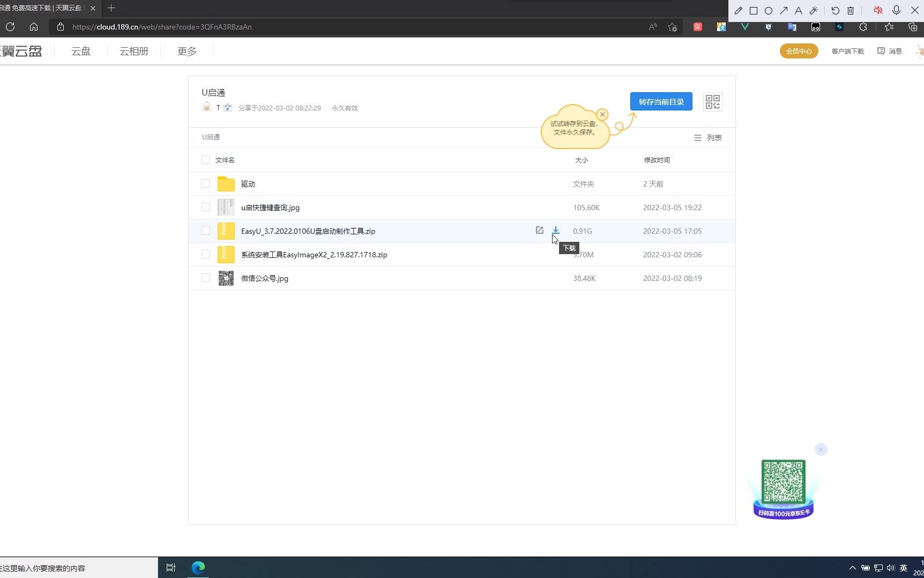The width and height of the screenshot is (924, 578).
Task: Open the Google Translate extension
Action: click(792, 27)
